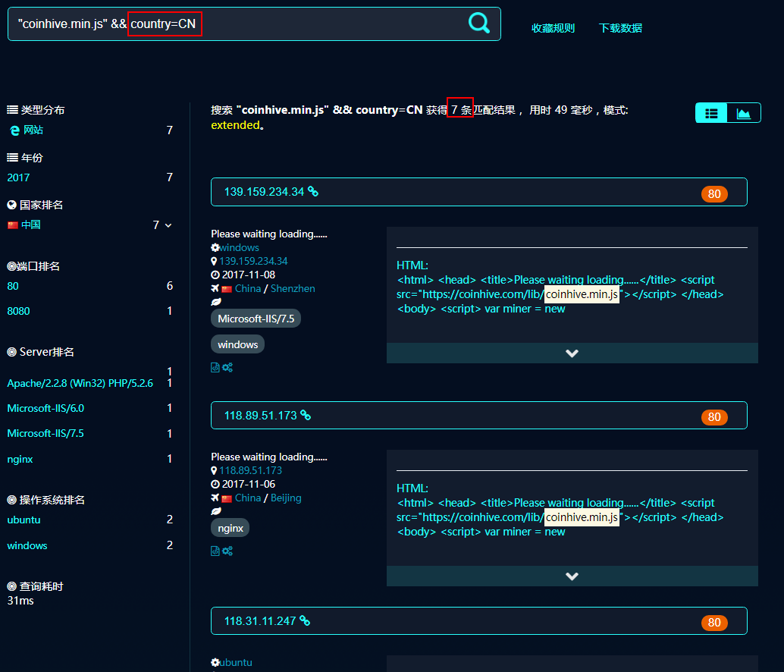Image resolution: width=784 pixels, height=672 pixels.
Task: Click IP 118.89.51.173 in result details
Action: coord(250,470)
